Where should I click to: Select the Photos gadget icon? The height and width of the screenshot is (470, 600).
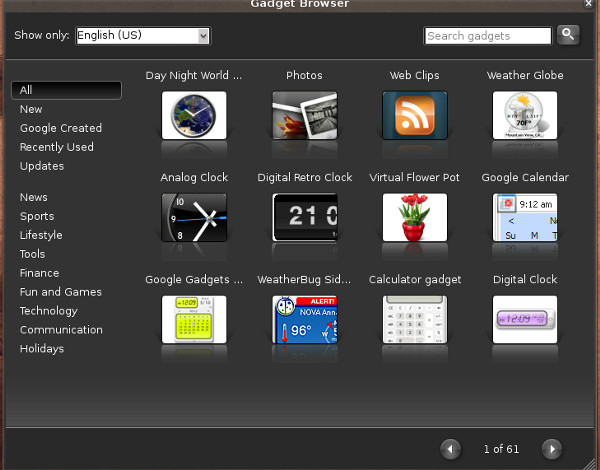[305, 115]
